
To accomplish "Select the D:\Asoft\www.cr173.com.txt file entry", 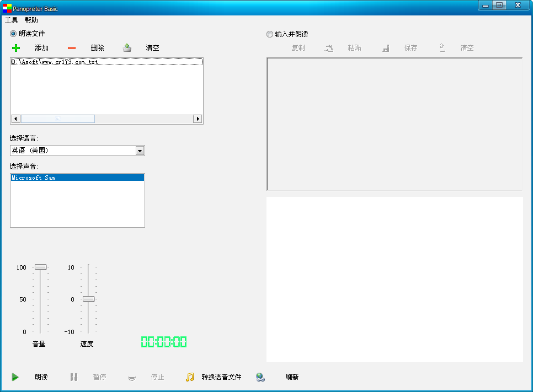I will click(x=55, y=62).
